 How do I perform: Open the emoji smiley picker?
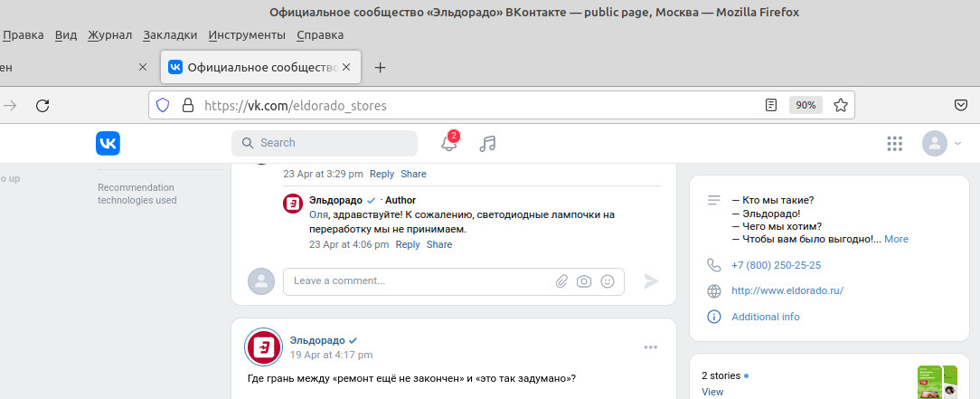point(607,281)
